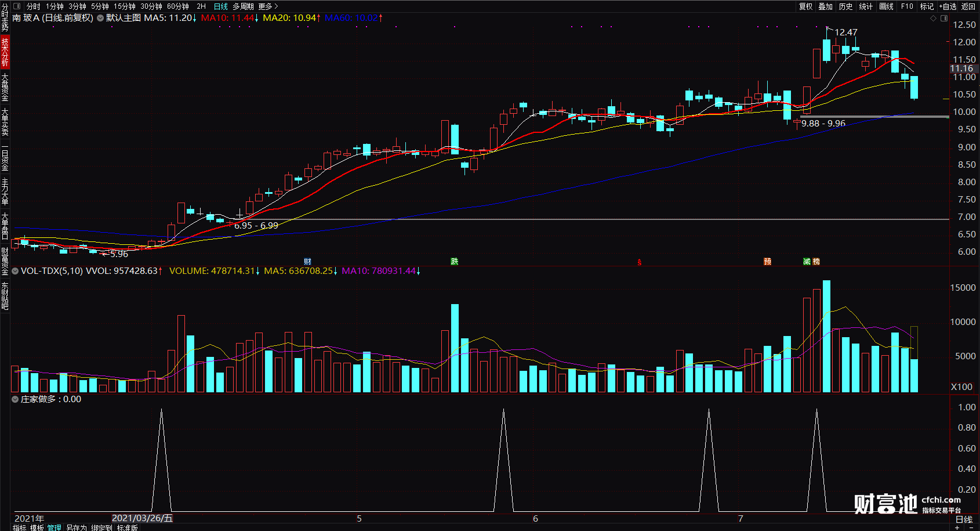
Task: Click the 5.96 low price annotation
Action: tap(119, 254)
